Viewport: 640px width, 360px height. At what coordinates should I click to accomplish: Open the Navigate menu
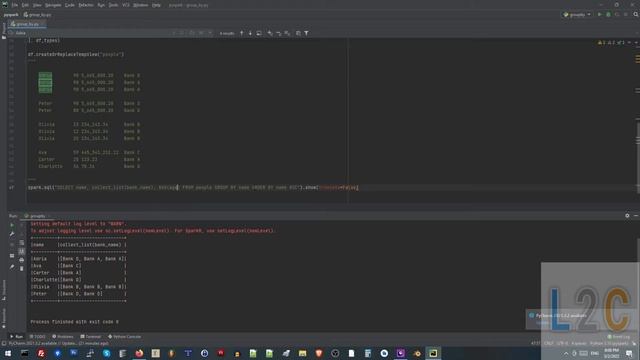tap(53, 5)
